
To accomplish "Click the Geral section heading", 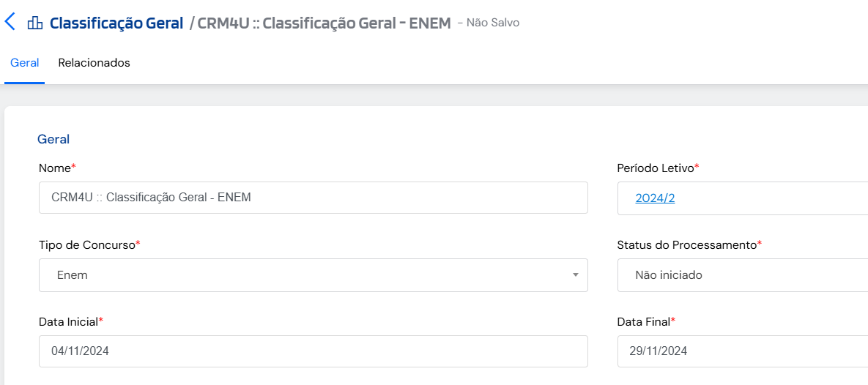I will [53, 139].
